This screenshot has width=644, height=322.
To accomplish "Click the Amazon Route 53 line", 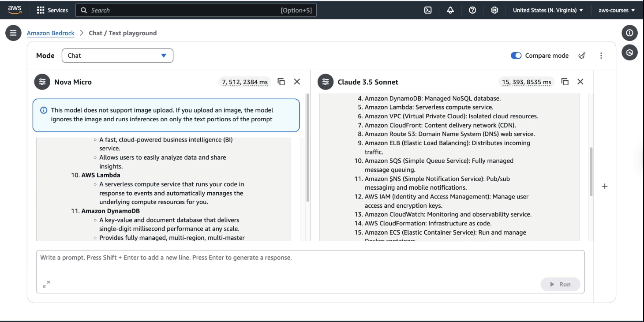I will pos(449,134).
